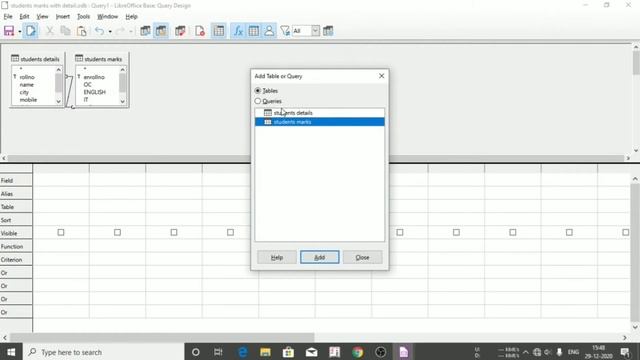Open the Help menu in the menu bar
This screenshot has width=640, height=360.
tap(131, 17)
